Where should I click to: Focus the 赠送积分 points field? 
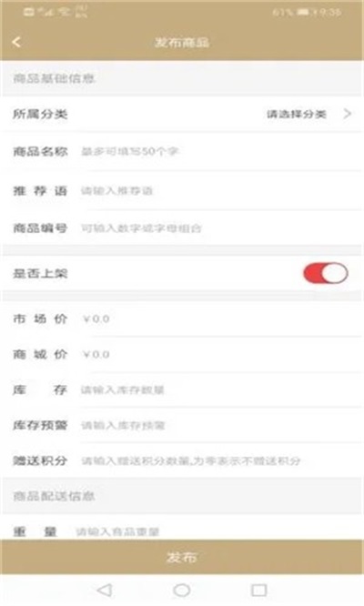tap(220, 460)
